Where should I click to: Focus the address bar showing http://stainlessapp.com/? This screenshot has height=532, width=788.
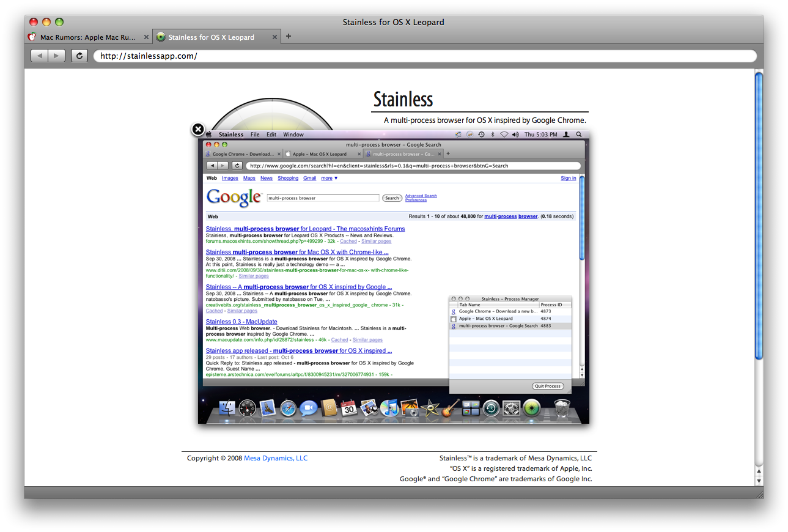[x=425, y=56]
